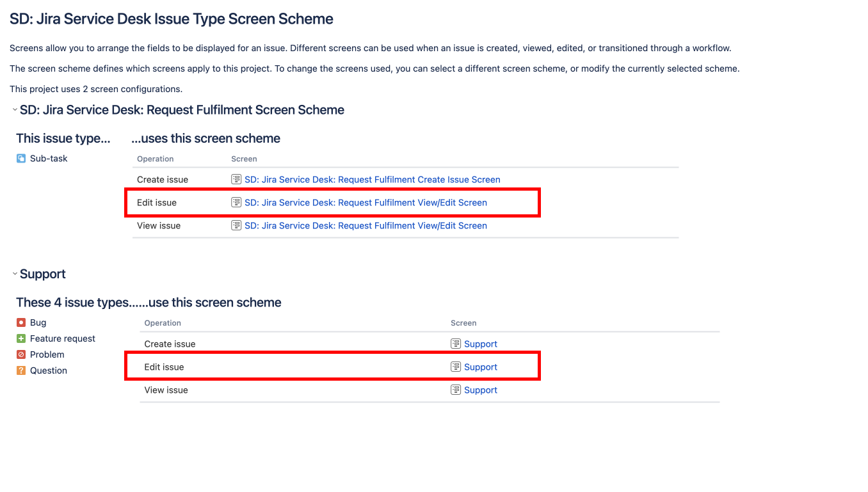
Task: Open Support screen link for View issue
Action: coord(481,390)
